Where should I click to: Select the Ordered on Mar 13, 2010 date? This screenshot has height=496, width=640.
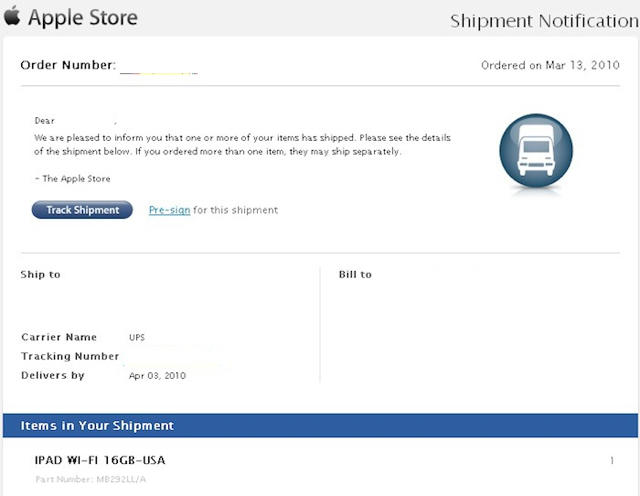click(550, 66)
